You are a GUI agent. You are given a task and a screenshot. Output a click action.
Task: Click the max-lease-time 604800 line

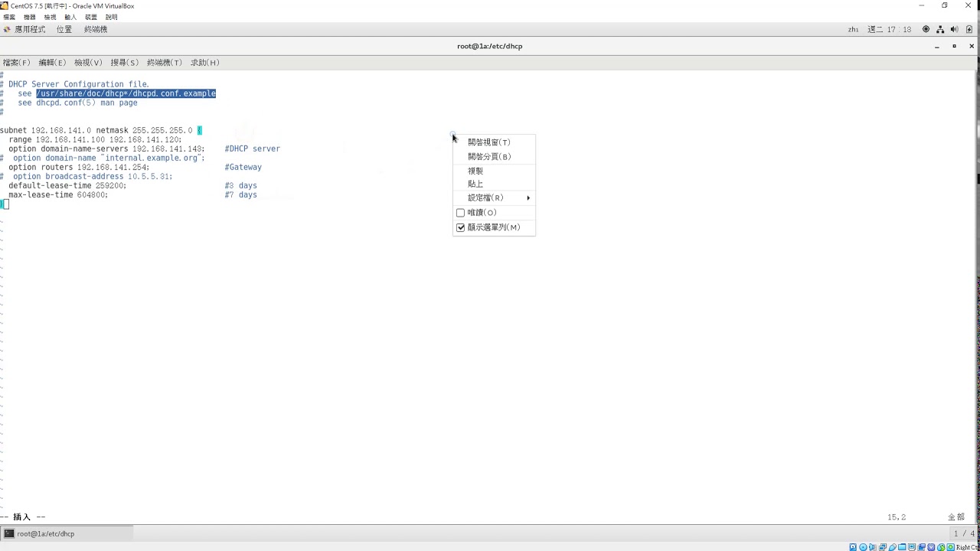click(x=58, y=194)
